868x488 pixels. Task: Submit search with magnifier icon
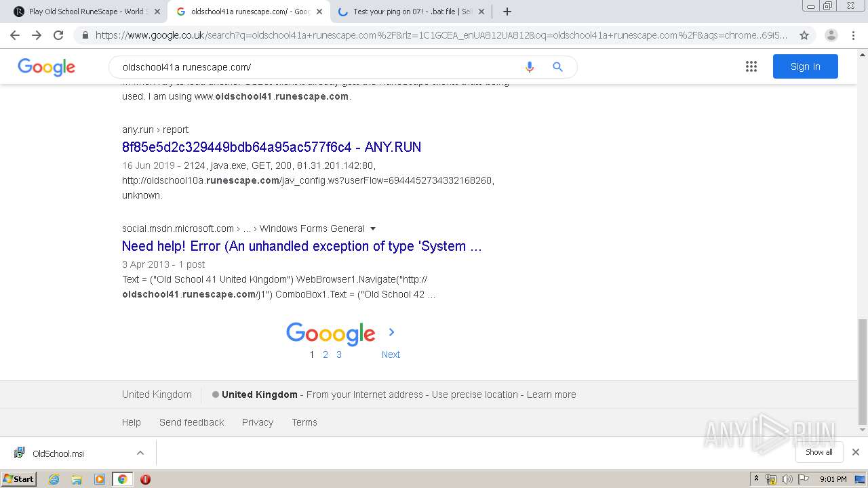point(557,67)
